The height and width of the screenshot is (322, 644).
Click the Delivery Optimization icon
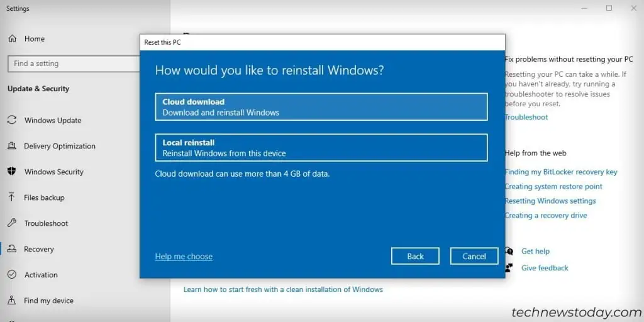point(12,146)
